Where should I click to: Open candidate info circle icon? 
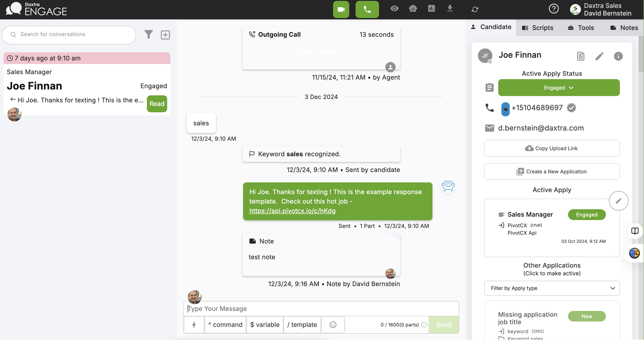coord(618,56)
